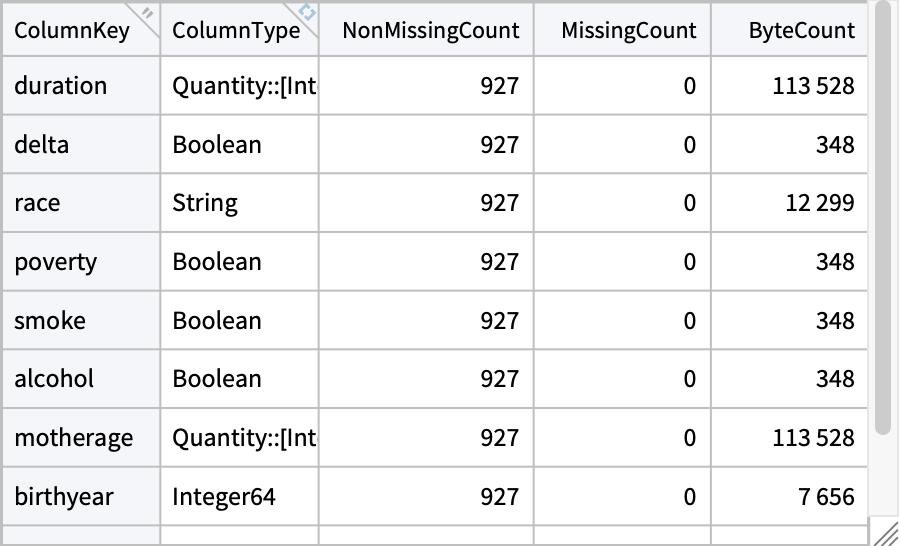900x546 pixels.
Task: Click the MissingCount column header
Action: 628,30
